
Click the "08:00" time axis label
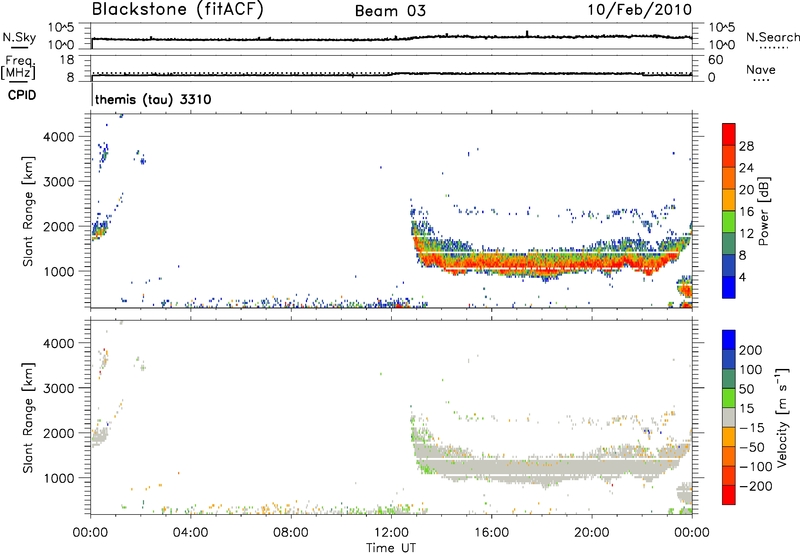[290, 533]
